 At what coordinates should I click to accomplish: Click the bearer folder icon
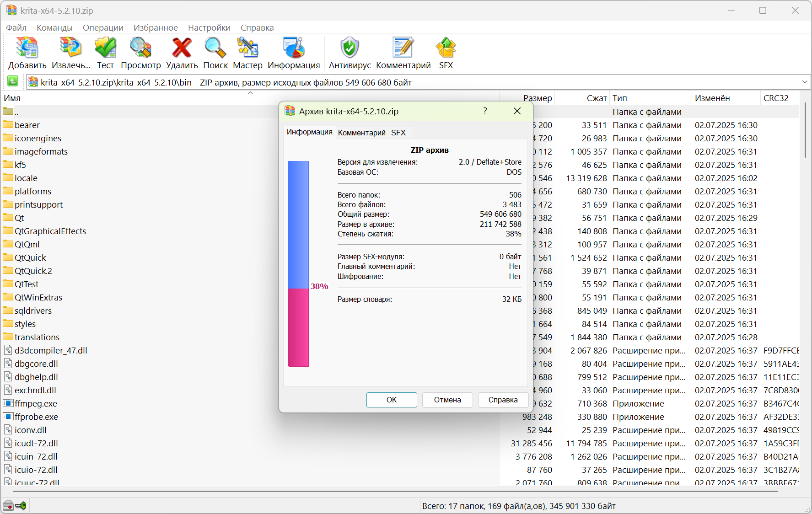pyautogui.click(x=8, y=124)
